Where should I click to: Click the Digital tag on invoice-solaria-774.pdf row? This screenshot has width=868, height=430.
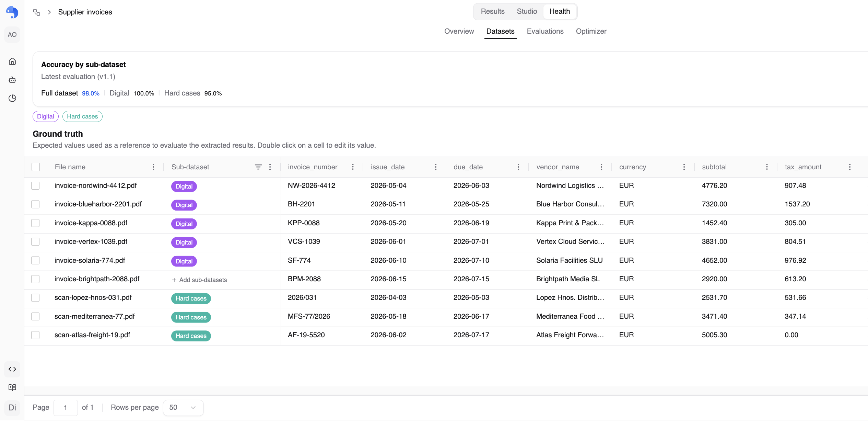click(x=184, y=261)
